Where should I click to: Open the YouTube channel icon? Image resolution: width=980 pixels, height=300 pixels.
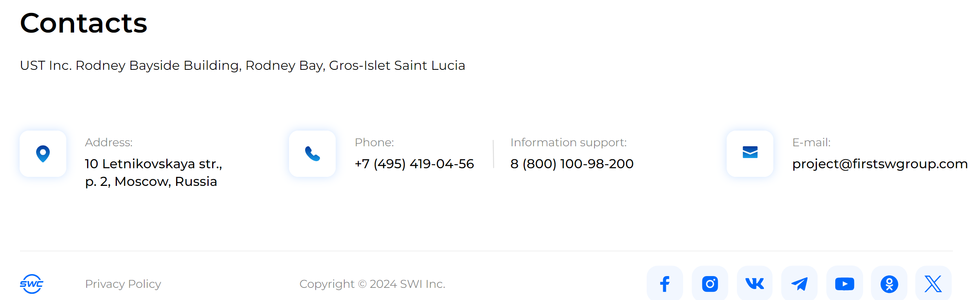click(844, 284)
